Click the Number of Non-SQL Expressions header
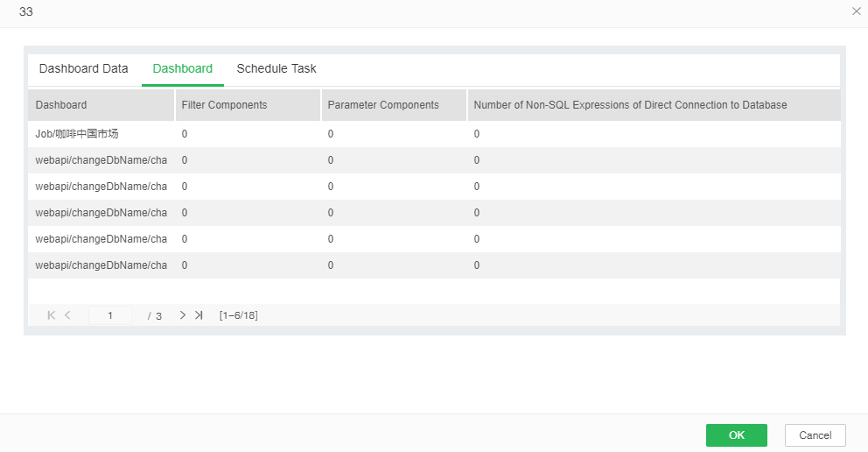Image resolution: width=868 pixels, height=452 pixels. click(x=654, y=105)
